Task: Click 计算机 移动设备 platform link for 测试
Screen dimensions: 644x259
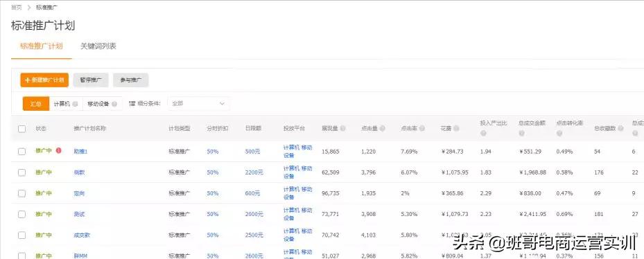Action: pyautogui.click(x=298, y=214)
